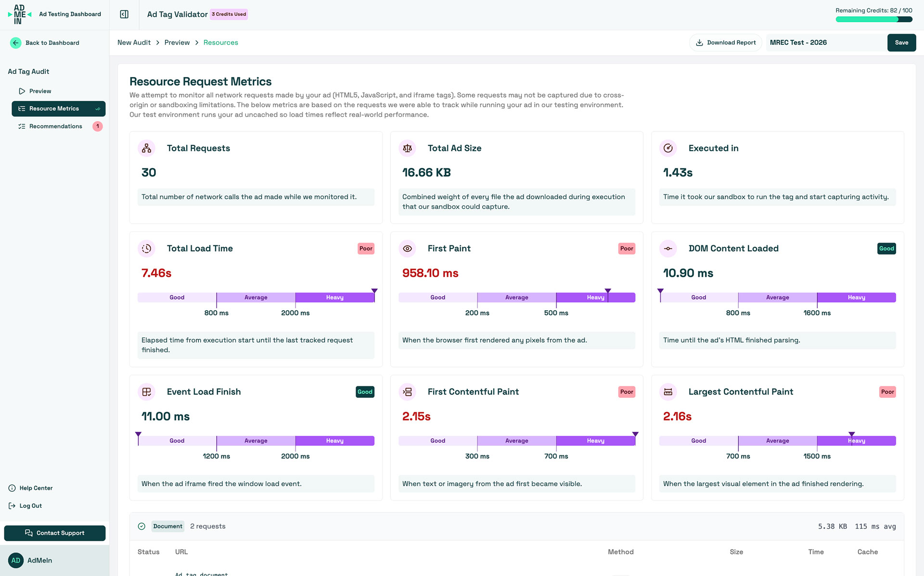Click the Resource Metrics list icon
924x576 pixels.
click(22, 109)
